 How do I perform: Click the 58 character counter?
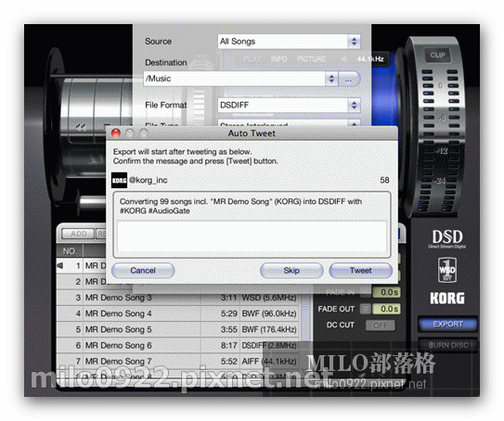(x=384, y=180)
